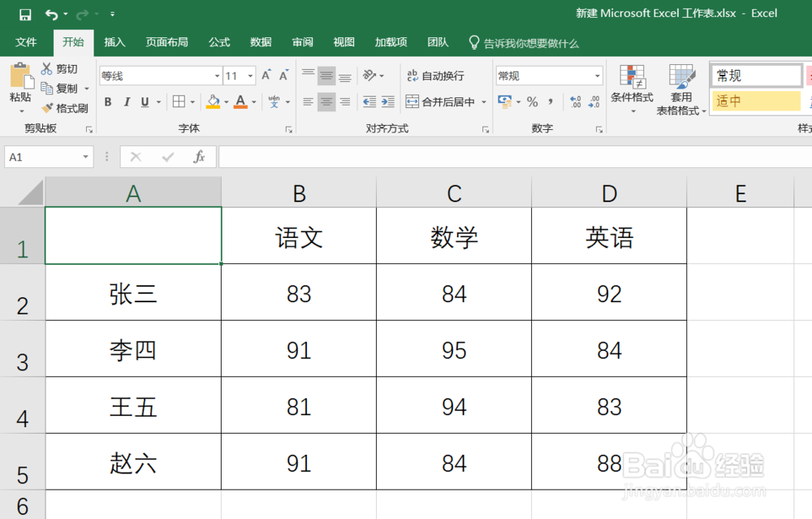Click the 文 phonetic guide icon
The width and height of the screenshot is (812, 519).
click(274, 102)
